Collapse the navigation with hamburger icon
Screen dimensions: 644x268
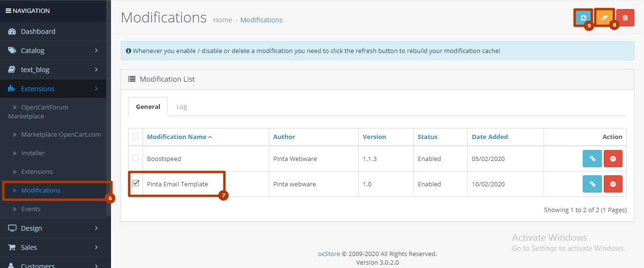coord(8,11)
